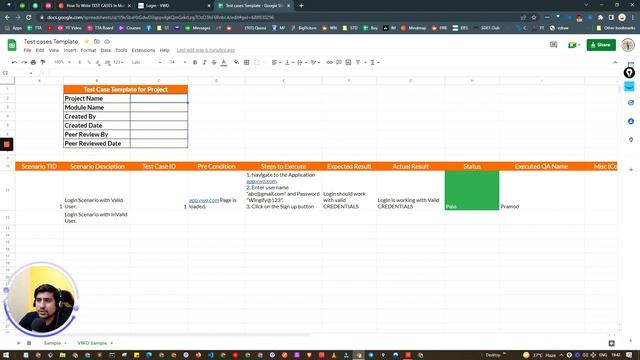The width and height of the screenshot is (640, 360).
Task: Open the View menu
Action: pos(54,50)
